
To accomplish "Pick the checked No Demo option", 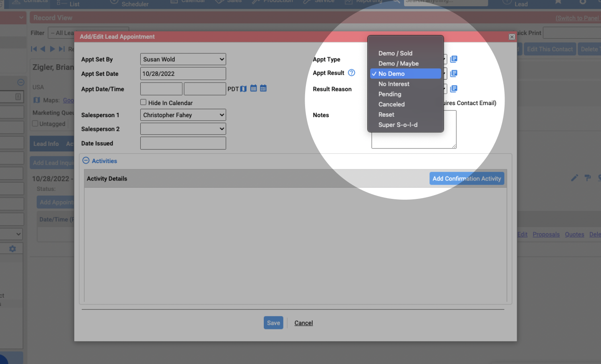I will click(405, 74).
